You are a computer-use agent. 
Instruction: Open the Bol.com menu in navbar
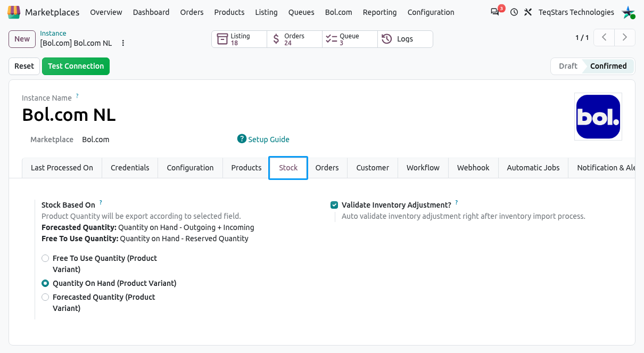click(338, 12)
